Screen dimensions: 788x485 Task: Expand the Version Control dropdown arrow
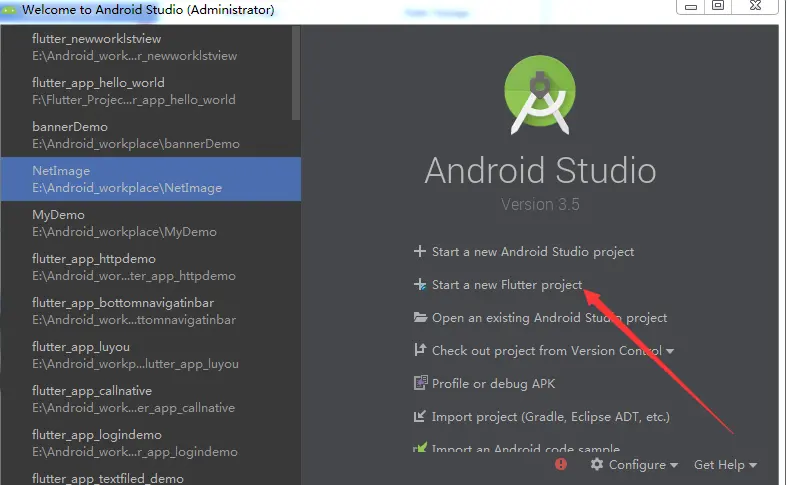[x=670, y=351]
